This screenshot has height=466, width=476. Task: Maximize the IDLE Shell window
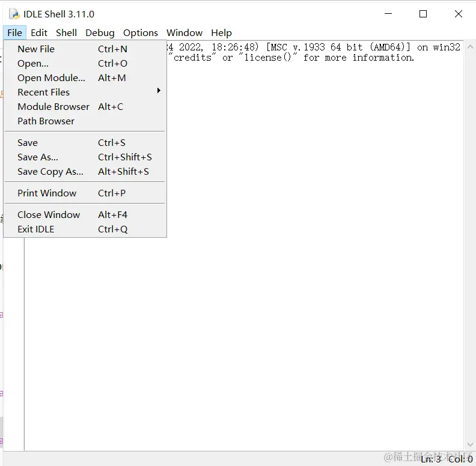click(x=423, y=14)
